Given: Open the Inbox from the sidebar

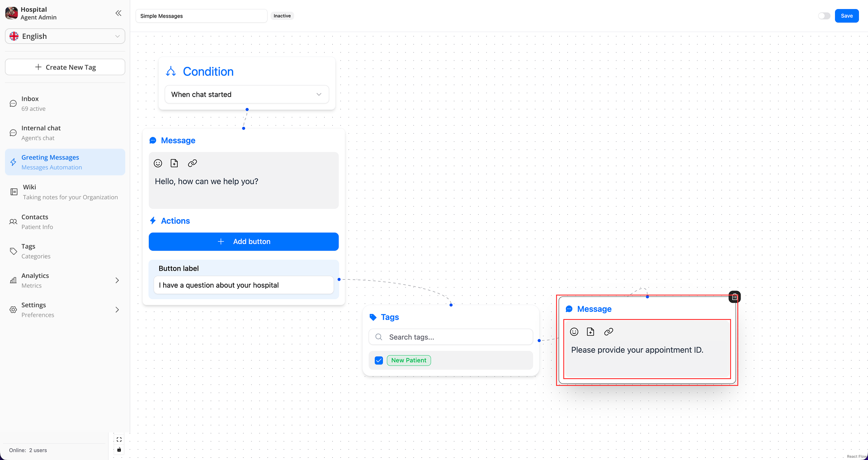Looking at the screenshot, I should (30, 103).
